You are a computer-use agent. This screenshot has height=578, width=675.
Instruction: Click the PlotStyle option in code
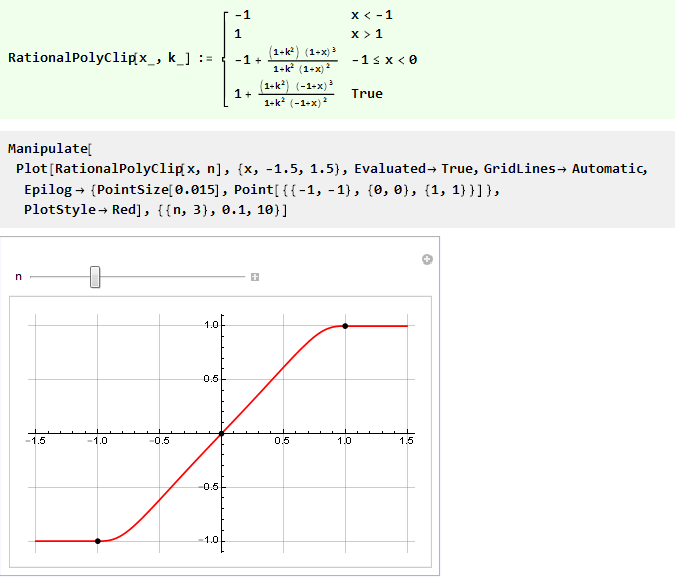60,210
